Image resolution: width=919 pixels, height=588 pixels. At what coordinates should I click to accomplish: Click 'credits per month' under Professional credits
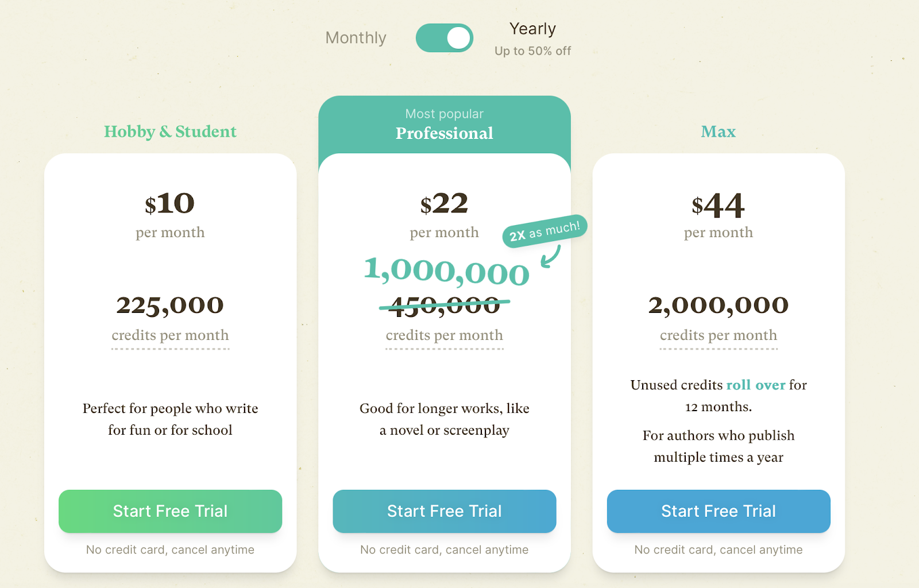click(x=444, y=335)
